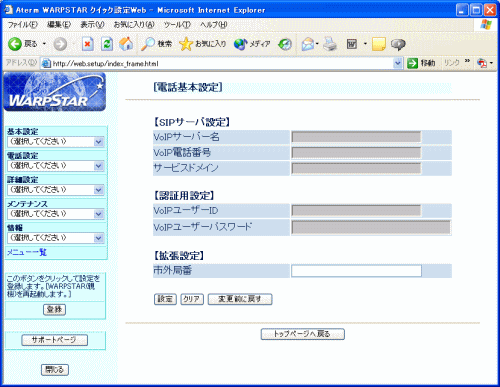500x387 pixels.
Task: Open the メニュー一覧 link
Action: point(27,252)
